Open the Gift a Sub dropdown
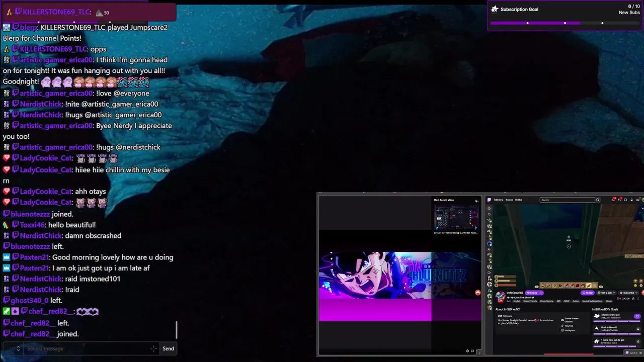Image resolution: width=644 pixels, height=362 pixels. (606, 293)
